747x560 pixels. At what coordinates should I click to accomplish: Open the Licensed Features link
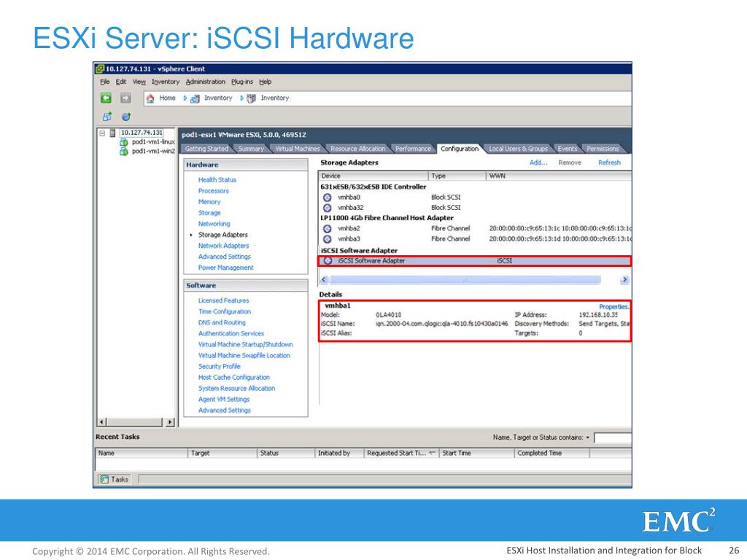click(223, 300)
